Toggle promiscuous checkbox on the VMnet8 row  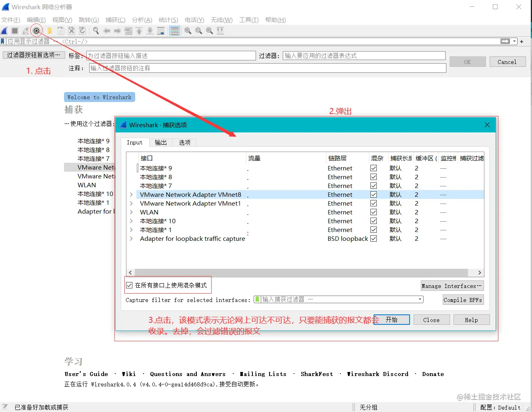tap(374, 194)
